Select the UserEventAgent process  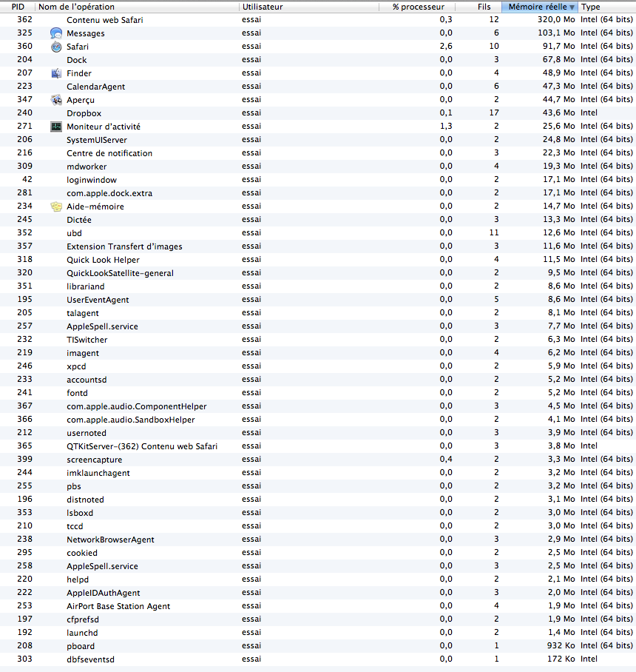pyautogui.click(x=318, y=299)
